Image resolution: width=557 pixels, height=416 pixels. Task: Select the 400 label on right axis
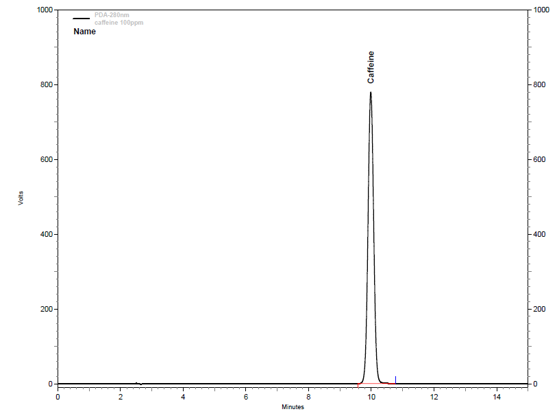click(539, 234)
